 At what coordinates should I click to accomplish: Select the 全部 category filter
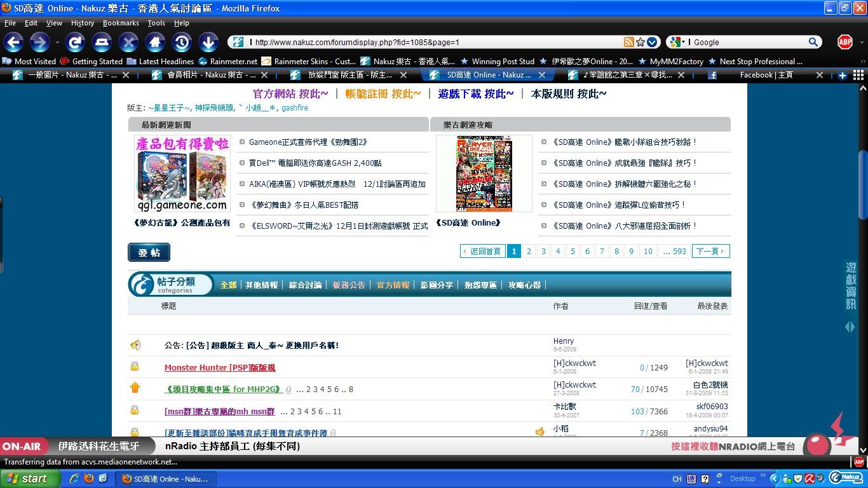(x=228, y=285)
